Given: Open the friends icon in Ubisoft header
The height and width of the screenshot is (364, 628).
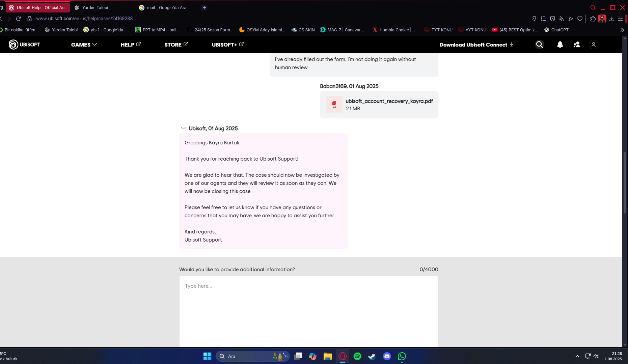Looking at the screenshot, I should [577, 45].
